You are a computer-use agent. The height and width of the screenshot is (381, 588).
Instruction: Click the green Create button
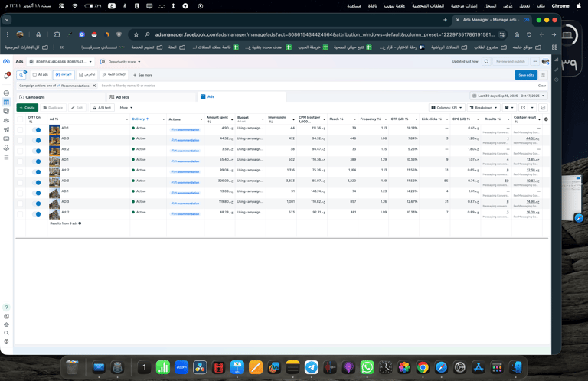[x=27, y=108]
